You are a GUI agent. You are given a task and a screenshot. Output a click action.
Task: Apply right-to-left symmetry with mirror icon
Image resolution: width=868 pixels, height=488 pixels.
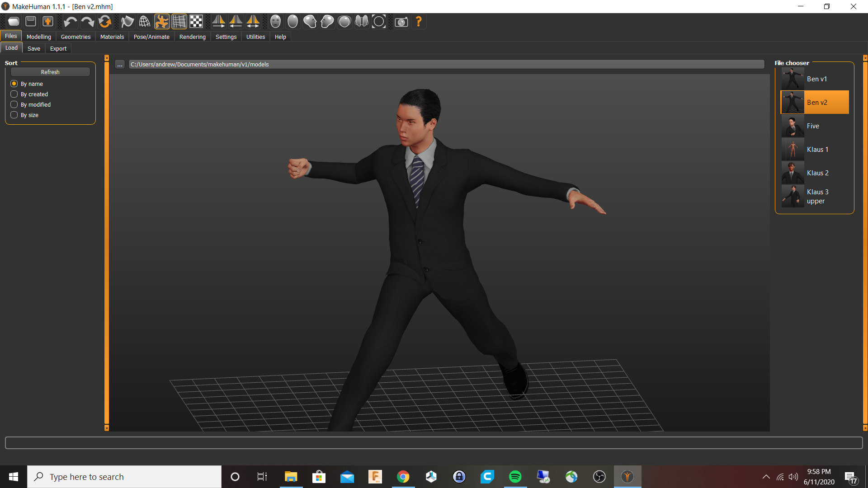click(x=236, y=21)
